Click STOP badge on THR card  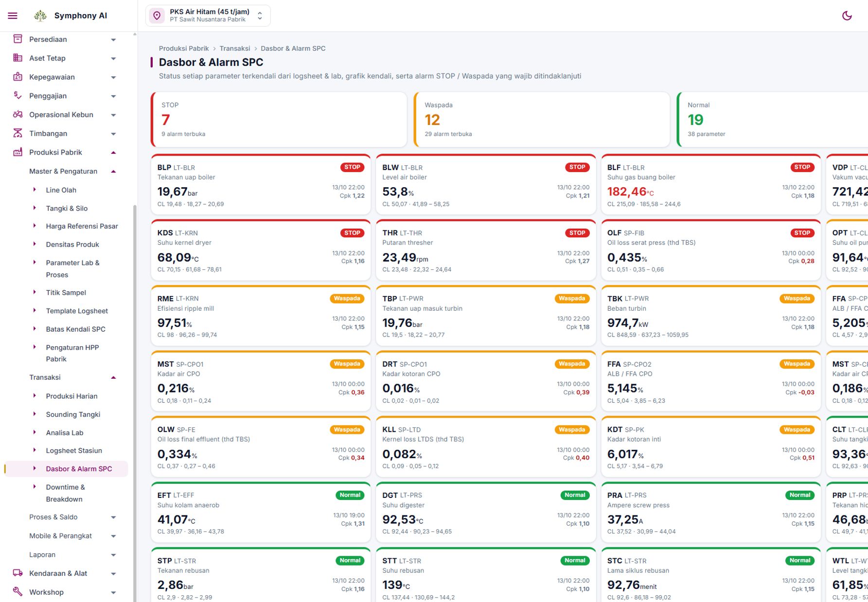[577, 233]
